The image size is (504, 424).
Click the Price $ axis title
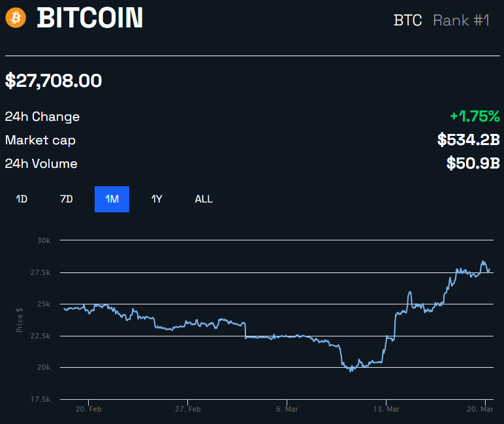[20, 319]
